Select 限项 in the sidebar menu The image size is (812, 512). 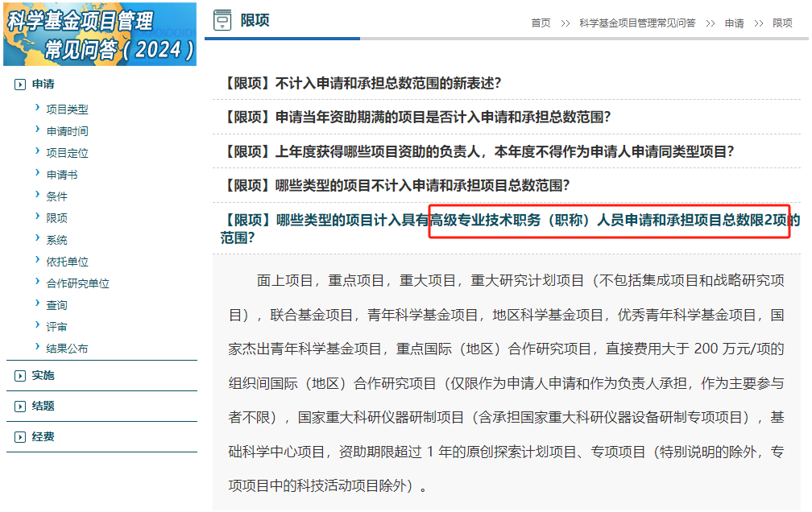(58, 217)
